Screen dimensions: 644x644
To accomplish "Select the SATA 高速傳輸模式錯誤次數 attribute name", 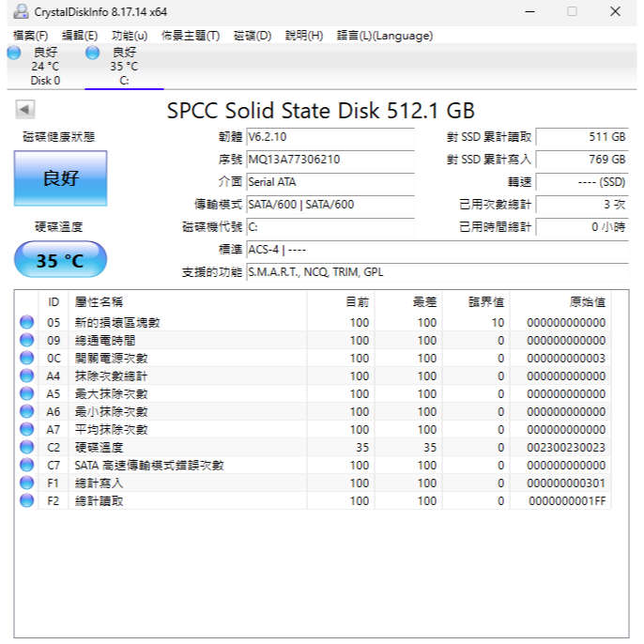I will pos(149,466).
